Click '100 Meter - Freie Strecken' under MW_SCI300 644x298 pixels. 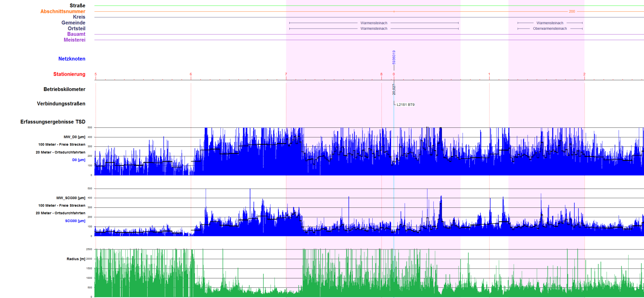tap(61, 205)
